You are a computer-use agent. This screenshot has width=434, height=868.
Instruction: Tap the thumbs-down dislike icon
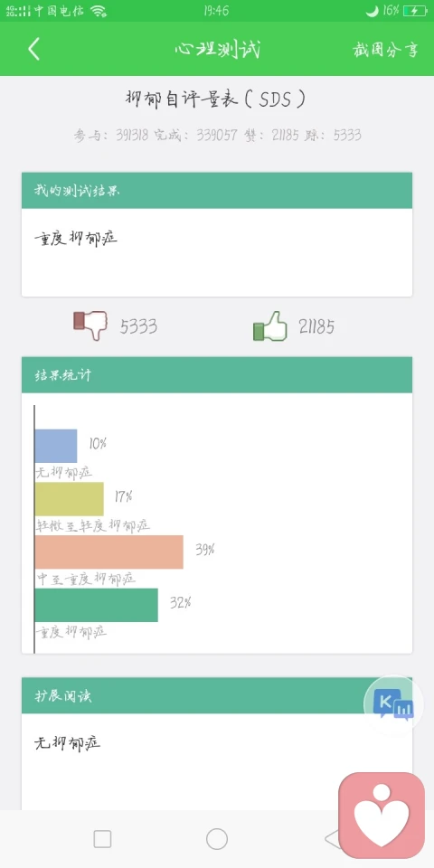pyautogui.click(x=90, y=325)
